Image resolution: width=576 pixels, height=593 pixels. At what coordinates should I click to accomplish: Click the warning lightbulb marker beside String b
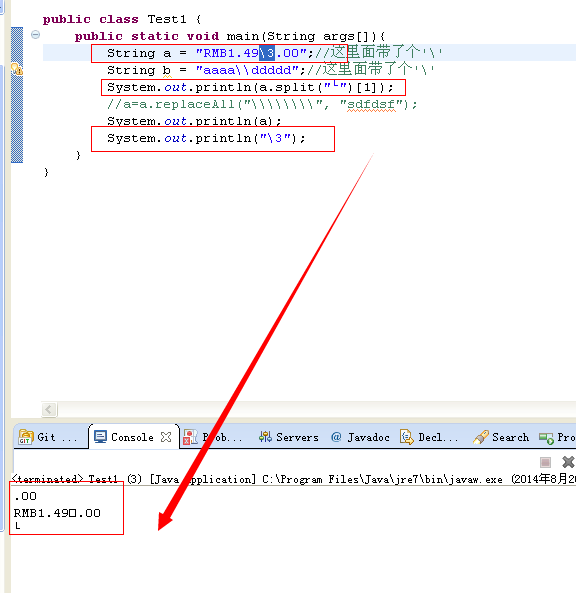[17, 70]
